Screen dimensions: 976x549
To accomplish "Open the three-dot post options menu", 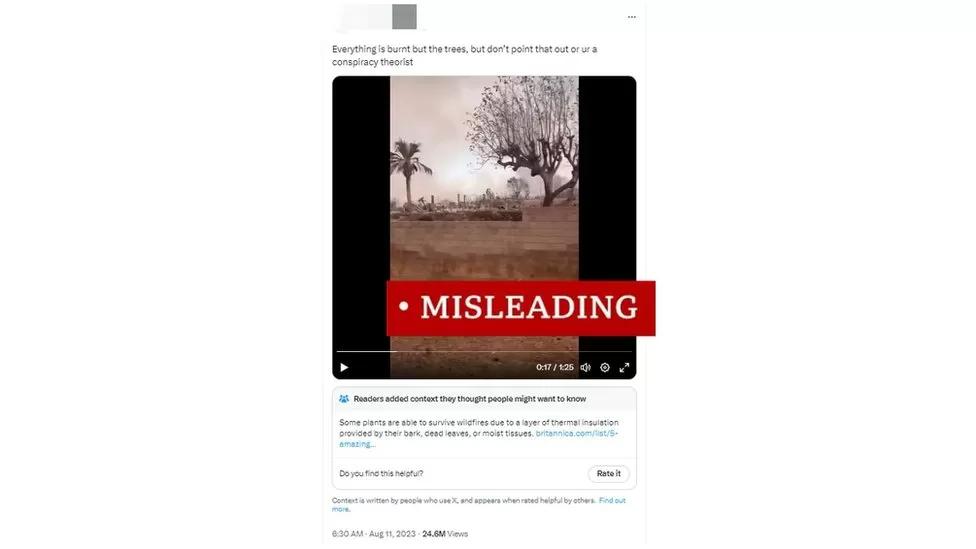I will 632,17.
